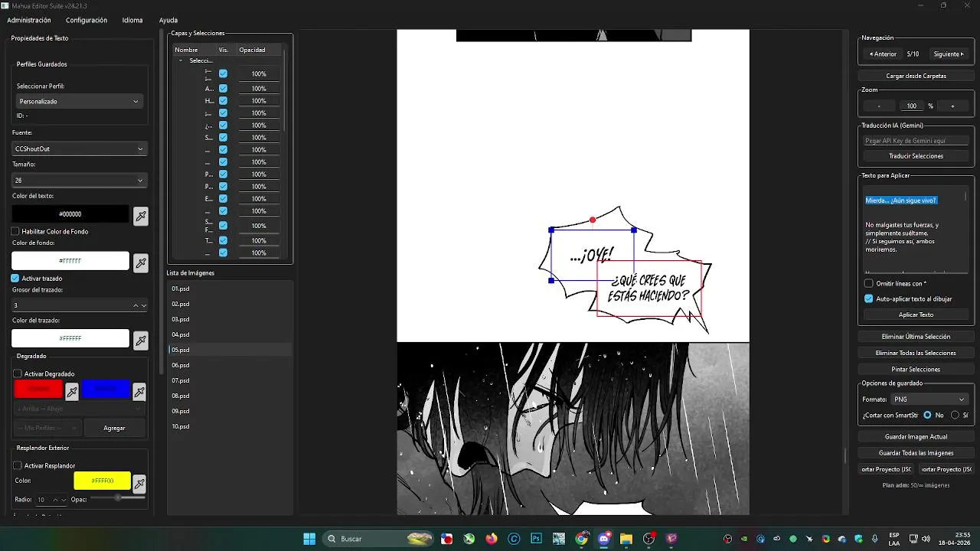Toggle Omitir líneas con * checkbox
The height and width of the screenshot is (551, 980).
[x=869, y=283]
